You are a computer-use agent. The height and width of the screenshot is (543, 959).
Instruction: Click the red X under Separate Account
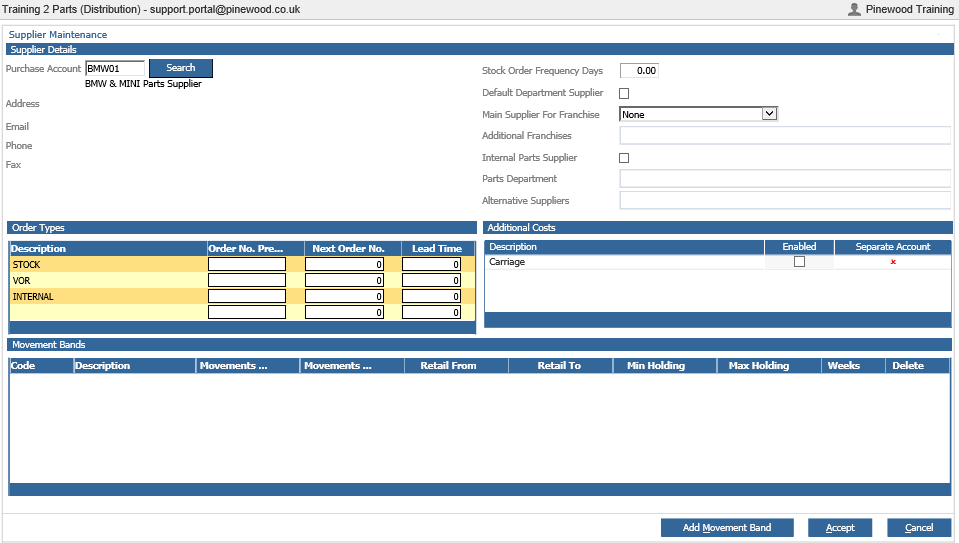click(893, 262)
